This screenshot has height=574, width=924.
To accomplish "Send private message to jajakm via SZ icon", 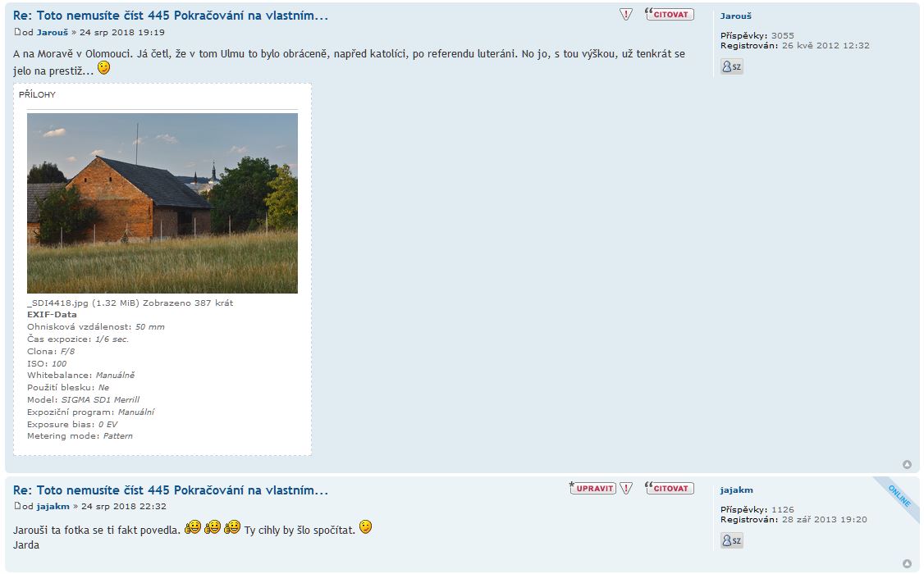I will (731, 540).
